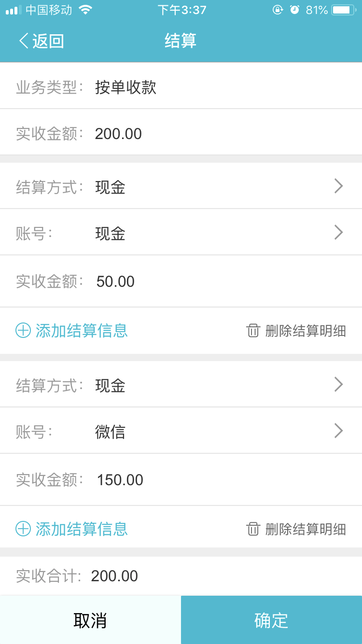Click the plus icon in second settlement block
This screenshot has height=644, width=362.
click(23, 529)
